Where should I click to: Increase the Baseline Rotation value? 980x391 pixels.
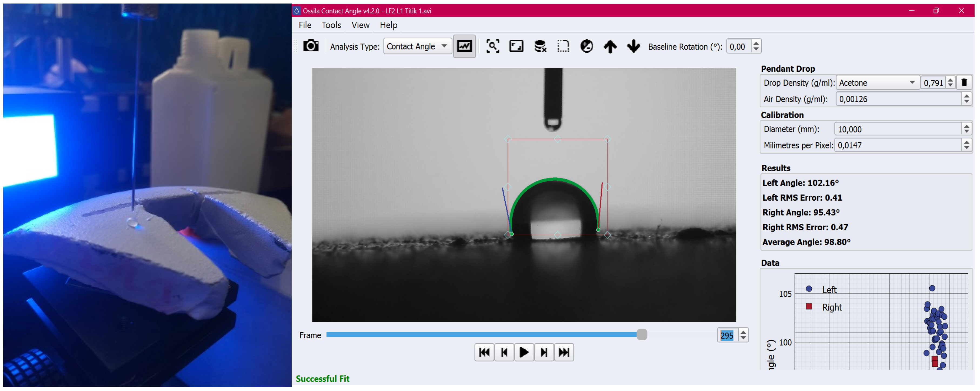756,43
